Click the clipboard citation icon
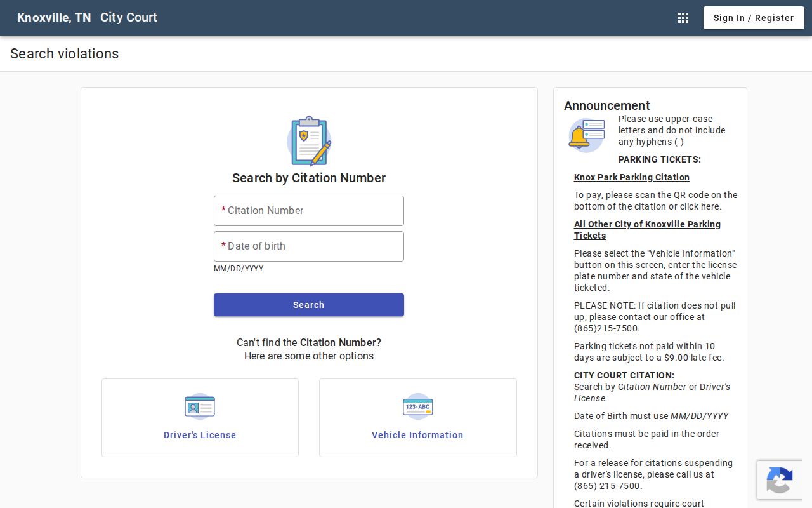This screenshot has height=508, width=812. [x=309, y=141]
